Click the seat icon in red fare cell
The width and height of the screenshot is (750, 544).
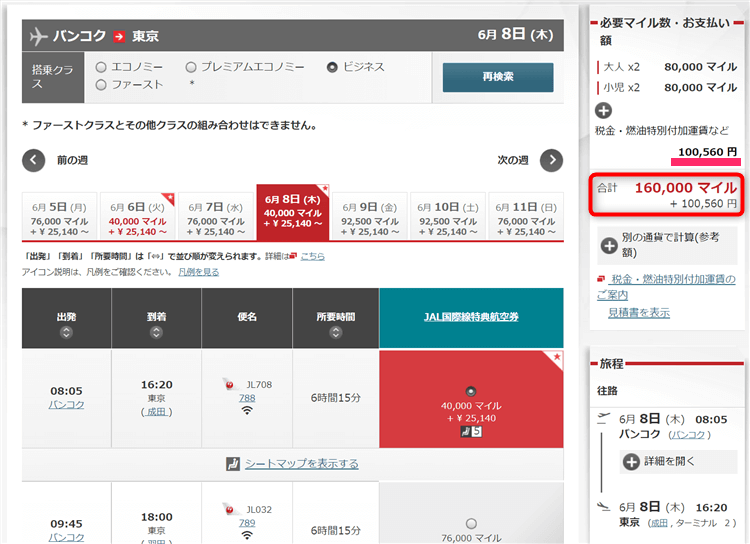click(466, 432)
